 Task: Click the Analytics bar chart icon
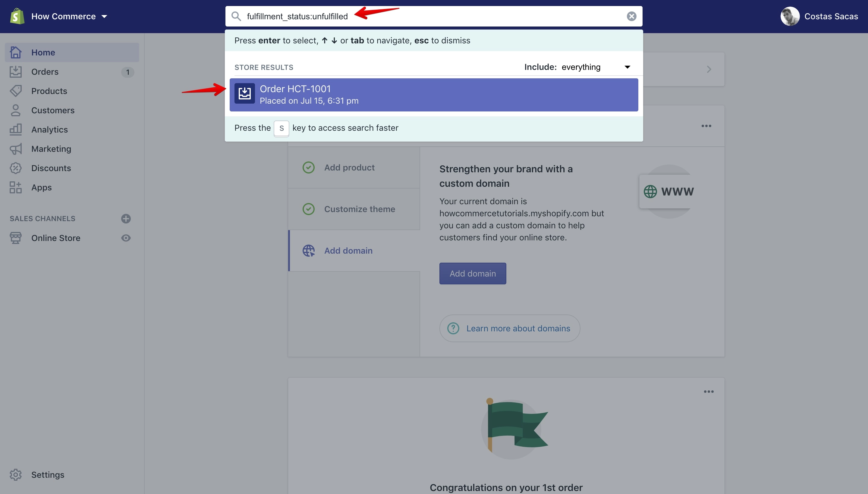pyautogui.click(x=16, y=130)
